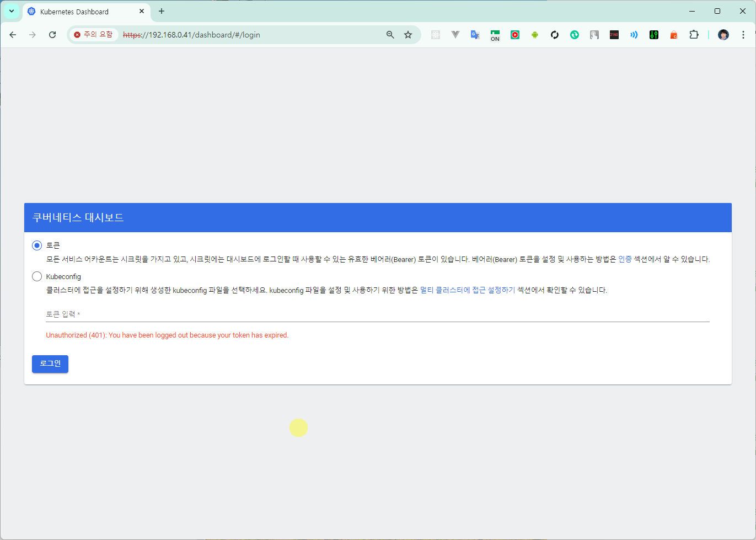This screenshot has height=540, width=756.
Task: Select the 토큰 radio button
Action: tap(37, 245)
